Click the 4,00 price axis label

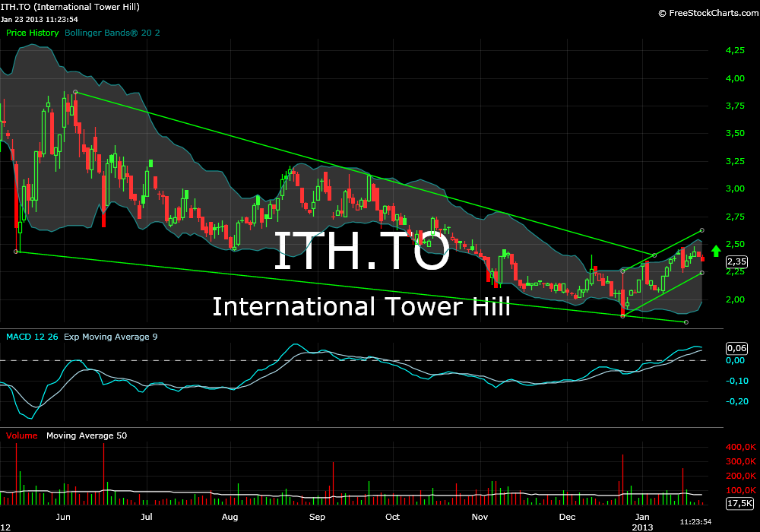[734, 78]
